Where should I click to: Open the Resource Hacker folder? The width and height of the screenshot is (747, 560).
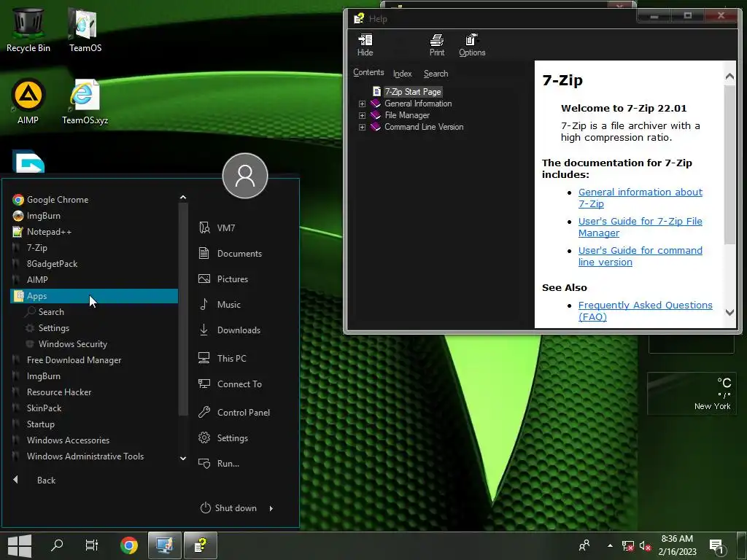point(94,392)
